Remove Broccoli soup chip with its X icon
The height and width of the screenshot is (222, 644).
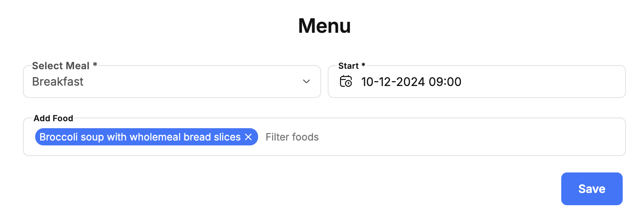click(248, 137)
